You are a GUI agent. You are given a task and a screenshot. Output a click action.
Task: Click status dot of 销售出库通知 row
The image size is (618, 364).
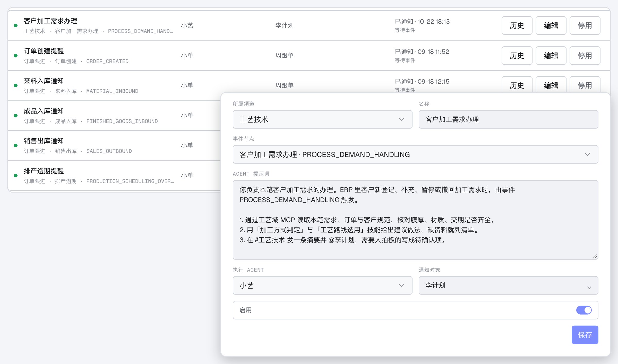click(x=16, y=145)
